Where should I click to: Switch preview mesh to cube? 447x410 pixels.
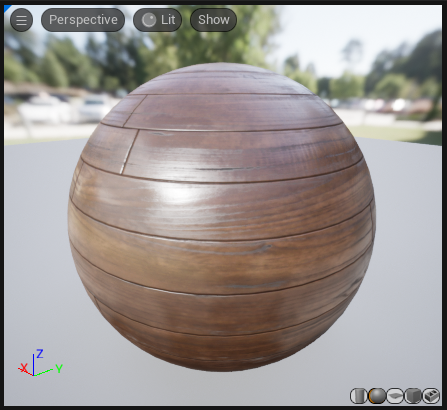tap(413, 396)
